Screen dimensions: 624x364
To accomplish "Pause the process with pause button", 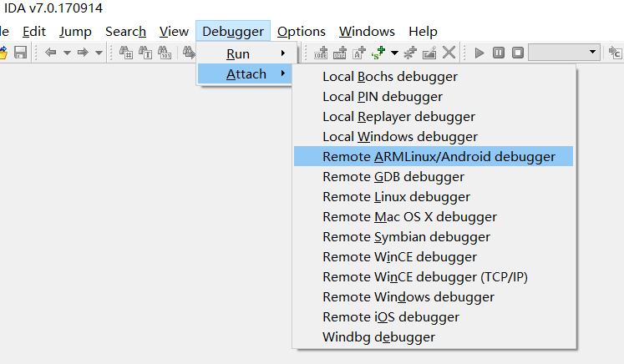I will [499, 53].
